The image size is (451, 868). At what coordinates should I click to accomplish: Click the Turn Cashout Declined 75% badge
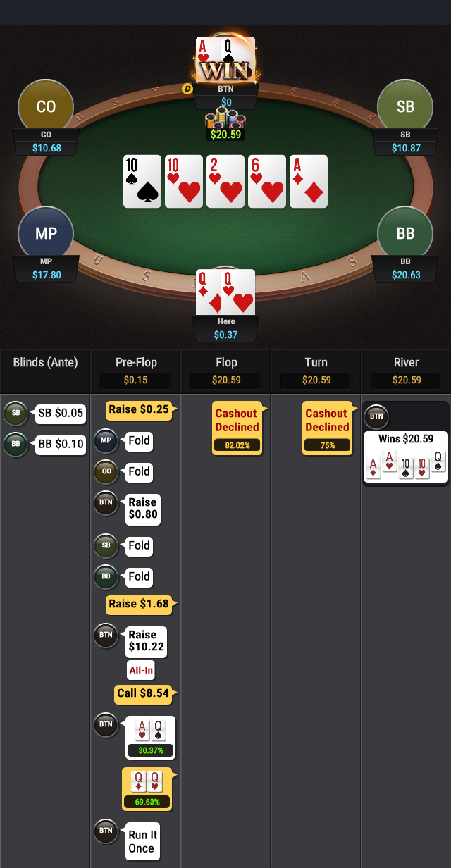[328, 428]
